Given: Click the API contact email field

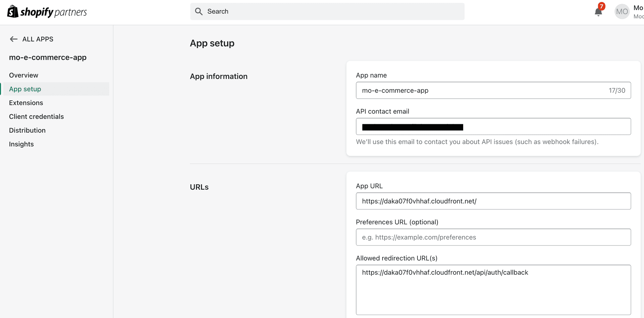Looking at the screenshot, I should [x=493, y=126].
